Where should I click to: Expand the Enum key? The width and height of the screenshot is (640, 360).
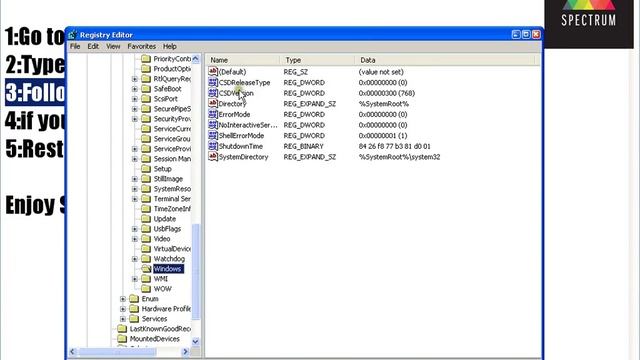[x=123, y=299]
